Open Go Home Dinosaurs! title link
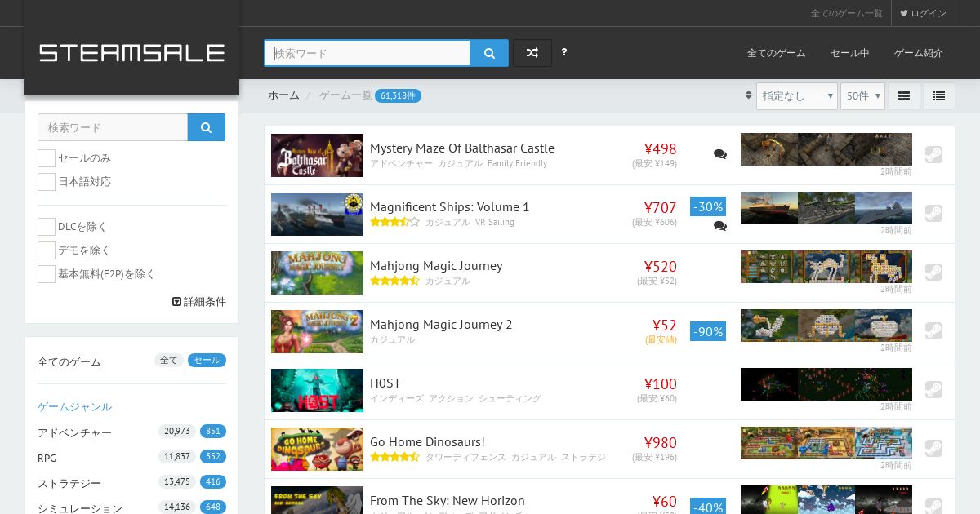This screenshot has height=514, width=980. tap(427, 442)
